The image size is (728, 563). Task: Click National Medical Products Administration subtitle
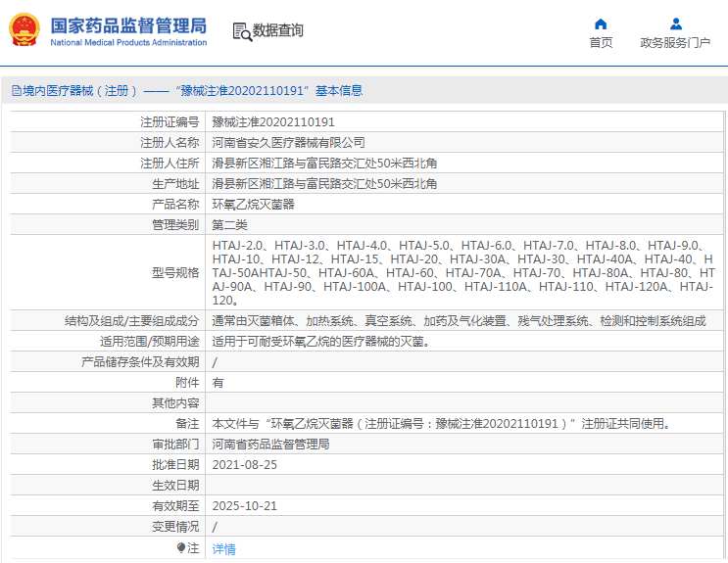[128, 42]
